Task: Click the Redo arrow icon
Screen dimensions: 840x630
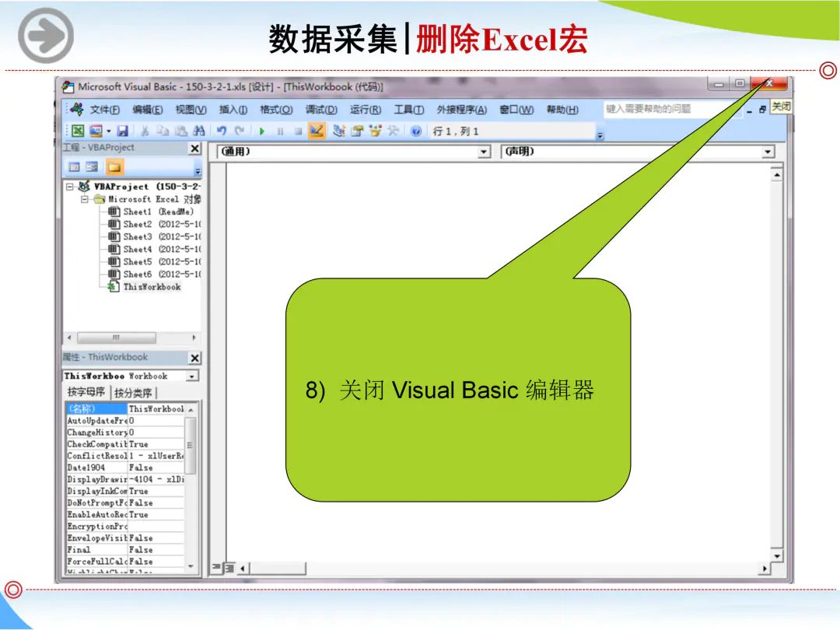Action: pyautogui.click(x=240, y=131)
